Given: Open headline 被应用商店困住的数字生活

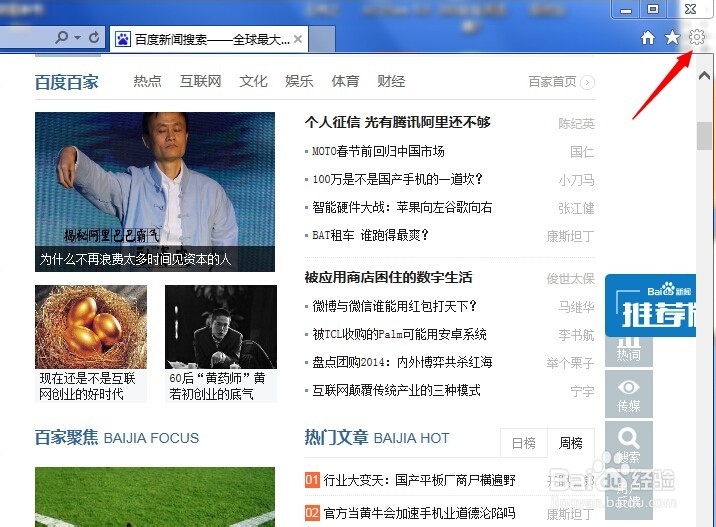Looking at the screenshot, I should pyautogui.click(x=388, y=278).
